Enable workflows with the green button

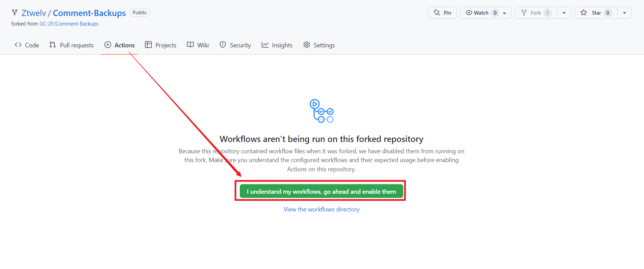click(x=321, y=191)
